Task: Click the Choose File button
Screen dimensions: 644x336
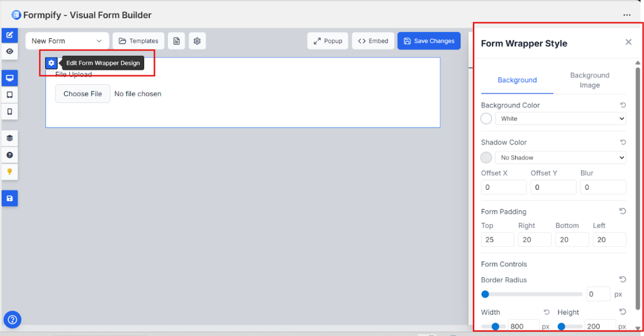Action: pyautogui.click(x=82, y=94)
